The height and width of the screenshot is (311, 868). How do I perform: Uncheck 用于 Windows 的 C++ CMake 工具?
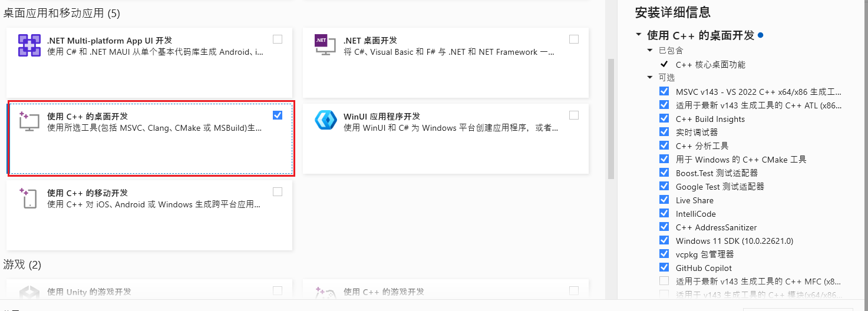click(664, 159)
